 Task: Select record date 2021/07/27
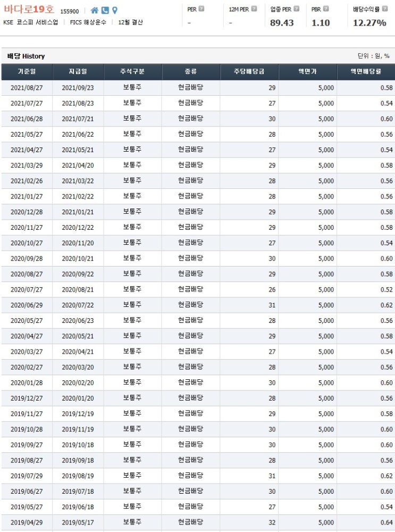pos(27,104)
